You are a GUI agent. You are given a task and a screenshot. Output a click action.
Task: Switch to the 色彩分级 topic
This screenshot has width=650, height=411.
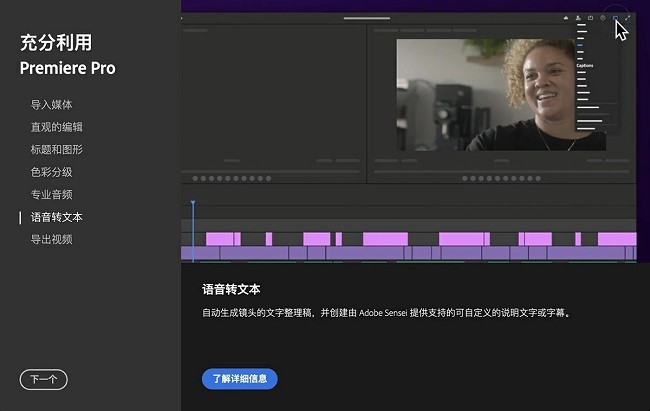tap(51, 172)
